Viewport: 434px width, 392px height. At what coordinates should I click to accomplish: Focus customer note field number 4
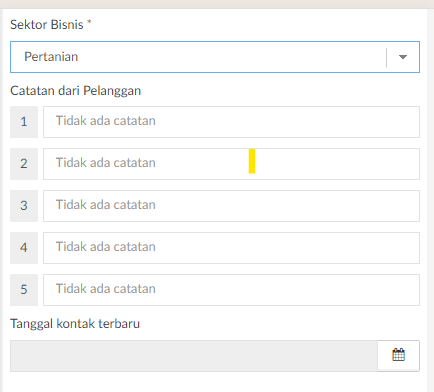coord(231,248)
